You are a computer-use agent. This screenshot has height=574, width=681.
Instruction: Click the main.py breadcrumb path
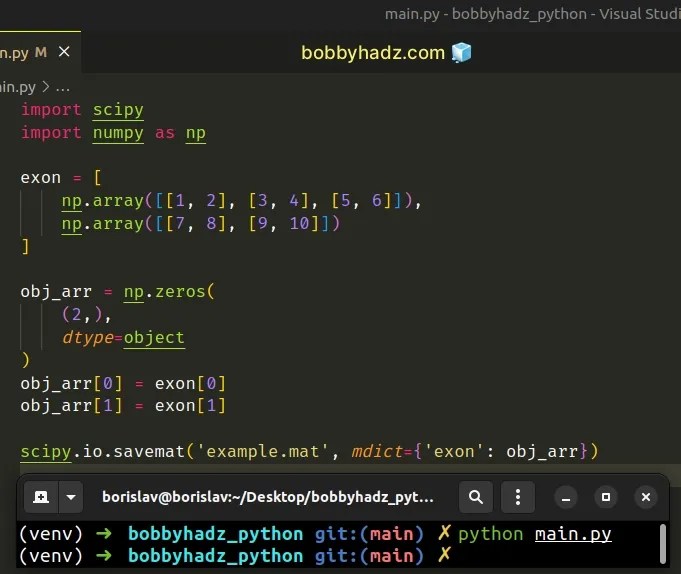click(17, 87)
